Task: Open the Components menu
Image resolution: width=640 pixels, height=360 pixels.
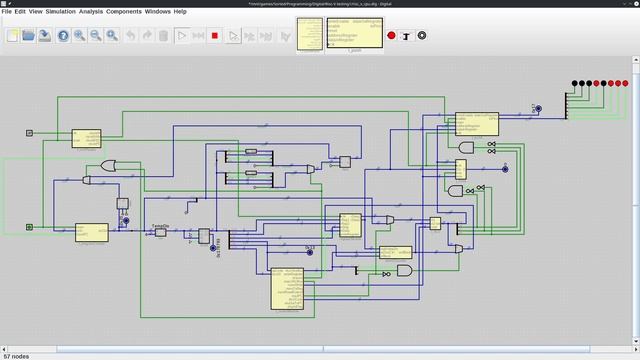Action: click(124, 11)
